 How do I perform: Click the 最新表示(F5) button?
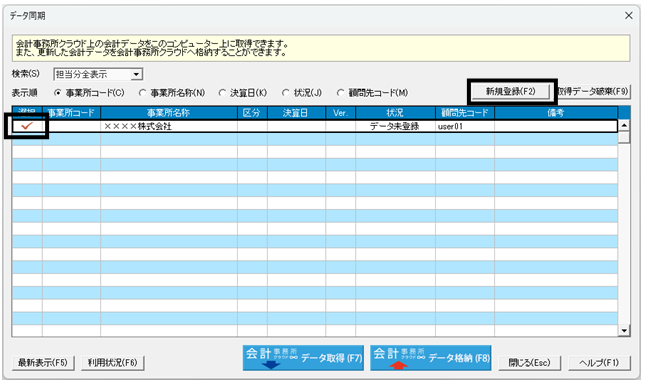coord(43,363)
